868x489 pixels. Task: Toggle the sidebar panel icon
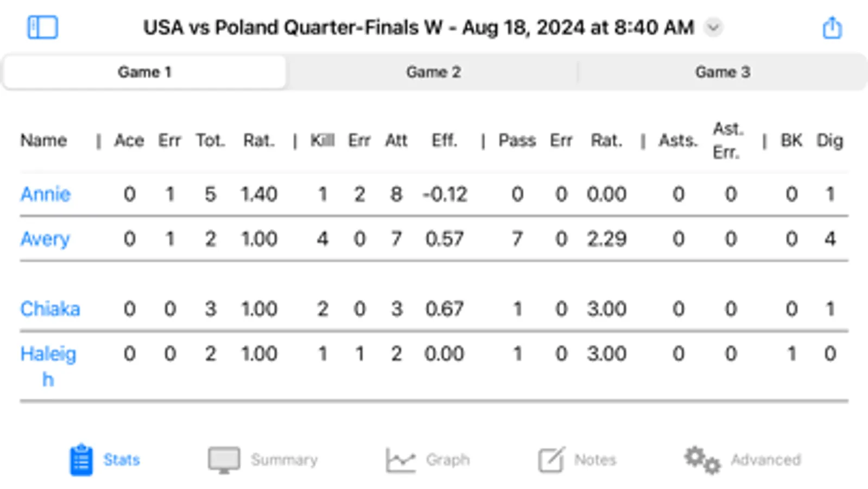[43, 27]
